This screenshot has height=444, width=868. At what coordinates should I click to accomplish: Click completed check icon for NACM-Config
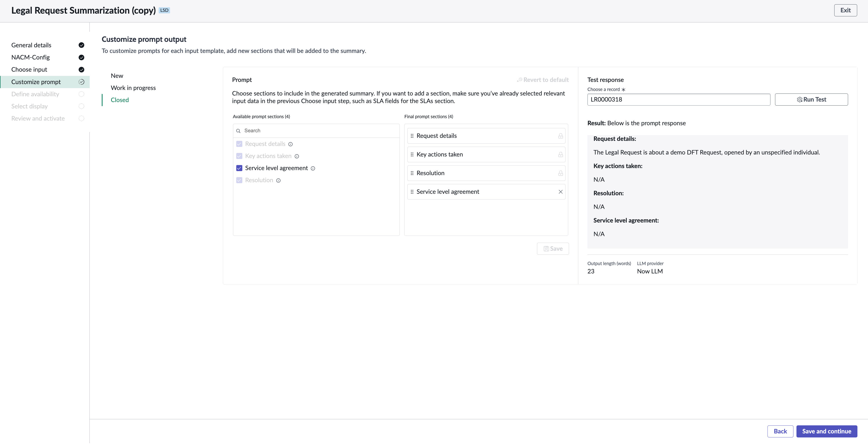82,57
